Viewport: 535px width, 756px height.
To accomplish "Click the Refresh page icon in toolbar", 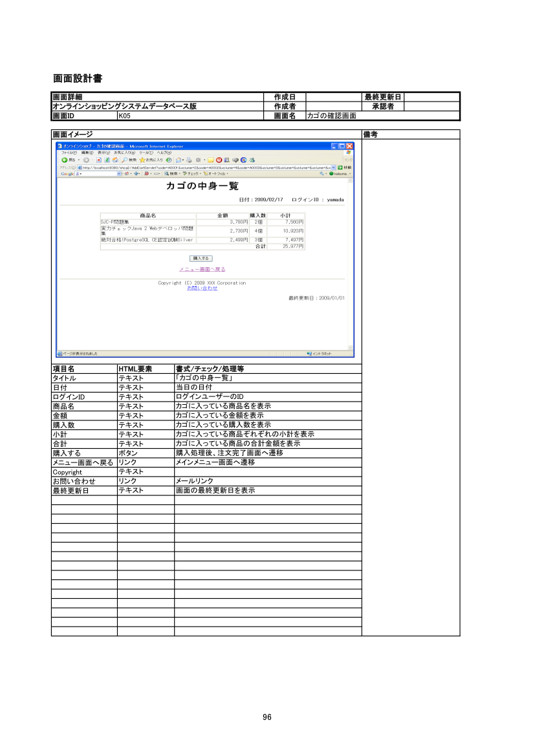I will click(x=107, y=160).
